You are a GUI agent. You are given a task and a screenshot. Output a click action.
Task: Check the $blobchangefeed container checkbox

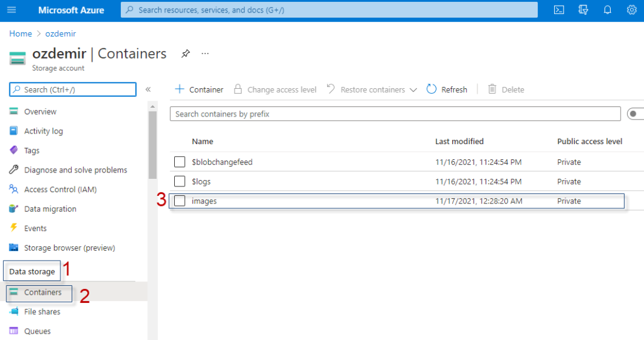[179, 162]
